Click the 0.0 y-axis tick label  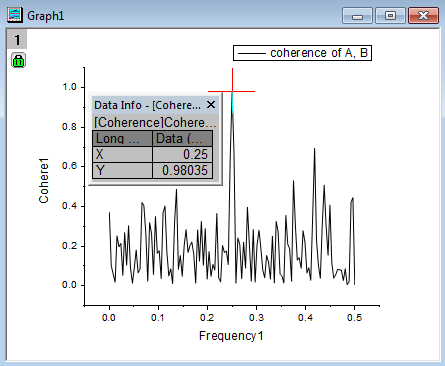tap(69, 285)
